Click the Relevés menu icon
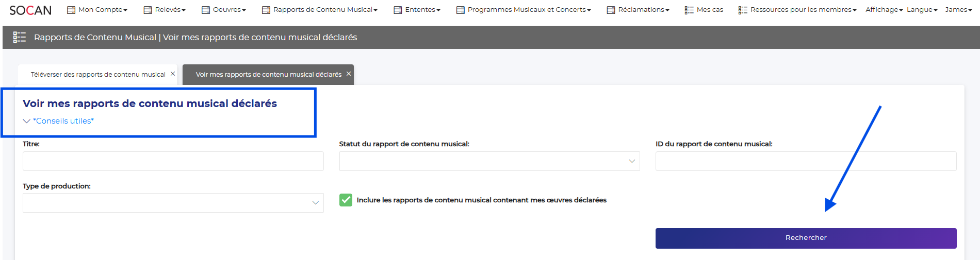This screenshot has height=260, width=980. click(x=148, y=10)
